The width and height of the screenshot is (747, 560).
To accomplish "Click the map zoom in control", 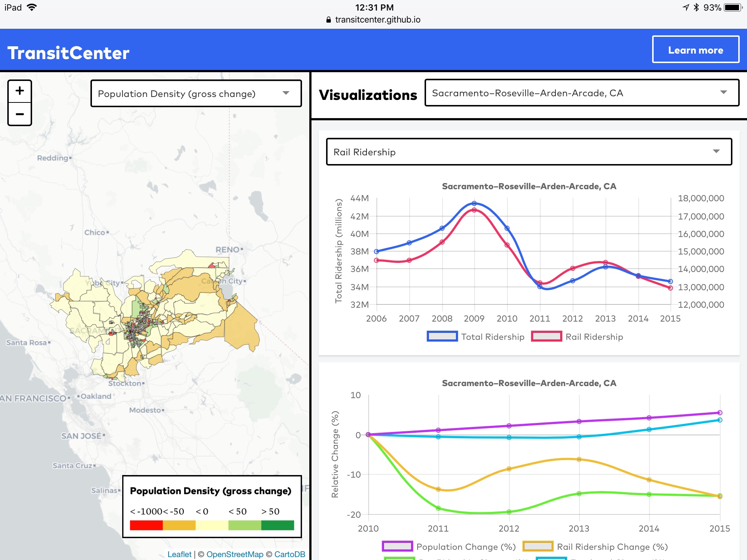I will 19,91.
